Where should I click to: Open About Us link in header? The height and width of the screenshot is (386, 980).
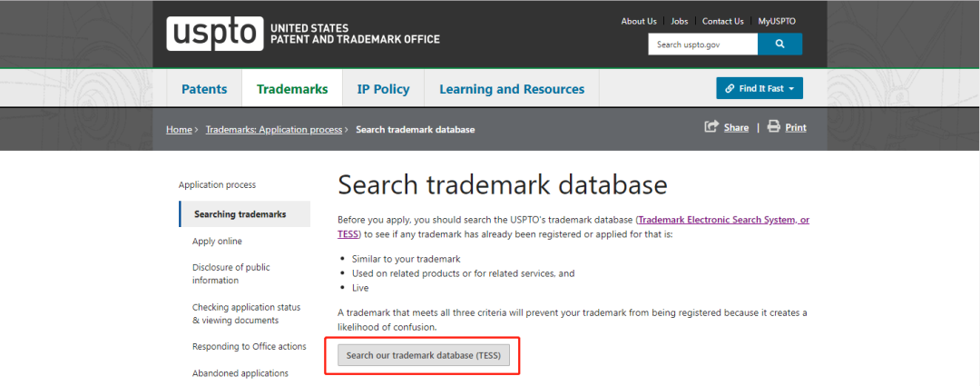639,21
